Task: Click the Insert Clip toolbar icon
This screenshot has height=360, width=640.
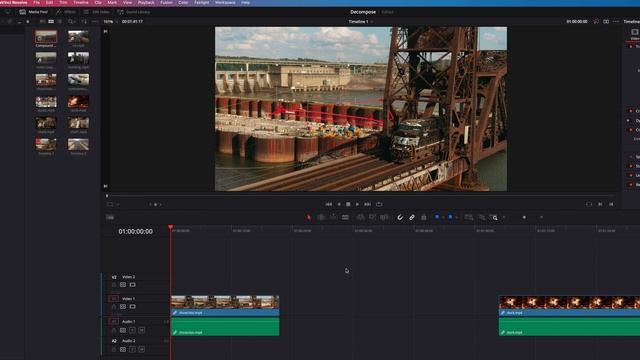Action: tap(360, 217)
